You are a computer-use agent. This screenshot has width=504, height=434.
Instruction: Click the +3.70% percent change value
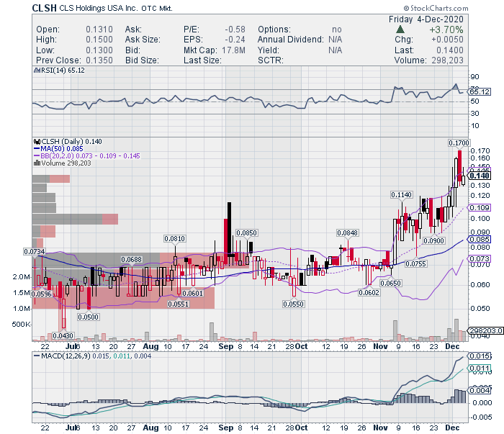click(446, 30)
